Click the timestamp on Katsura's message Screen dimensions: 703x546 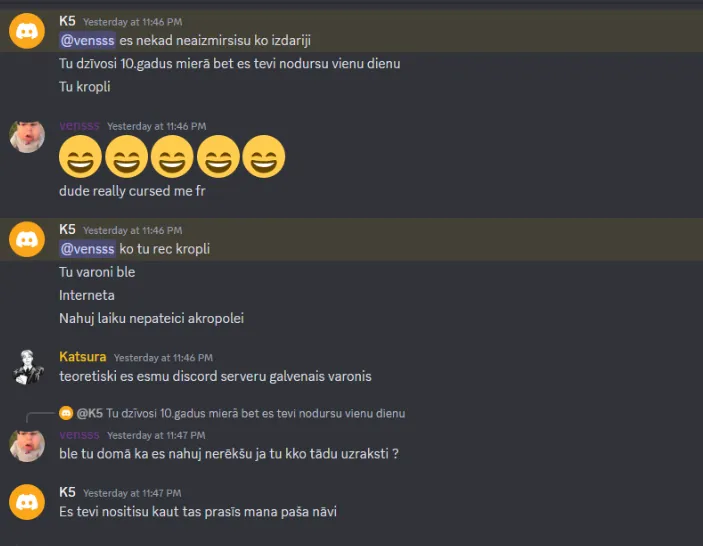[164, 358]
